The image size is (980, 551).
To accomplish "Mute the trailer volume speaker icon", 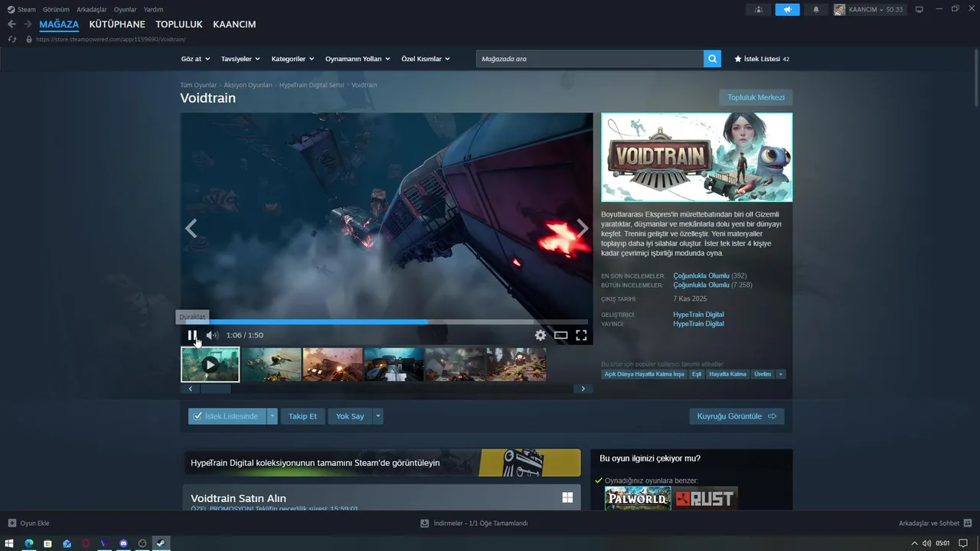I will point(212,335).
